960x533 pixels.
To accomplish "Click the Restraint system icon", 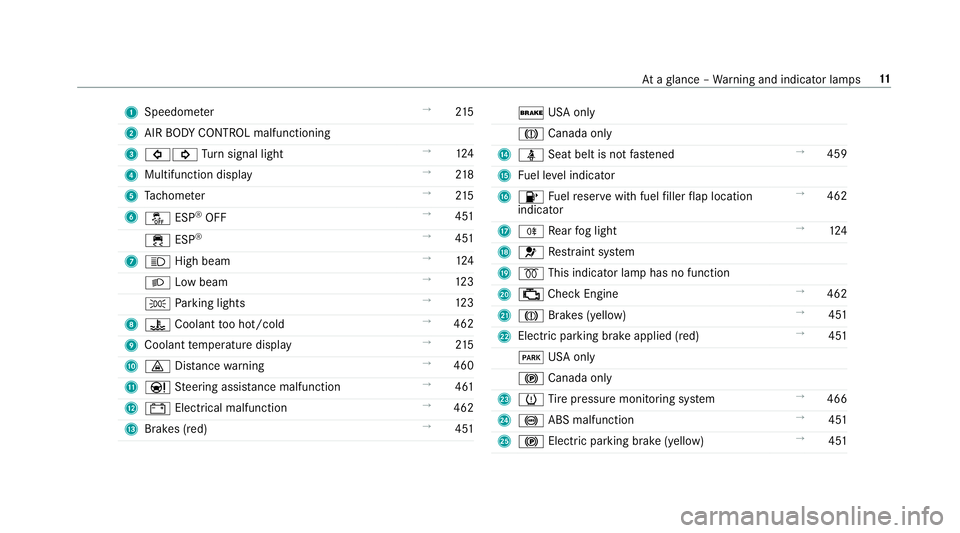I will tap(528, 251).
